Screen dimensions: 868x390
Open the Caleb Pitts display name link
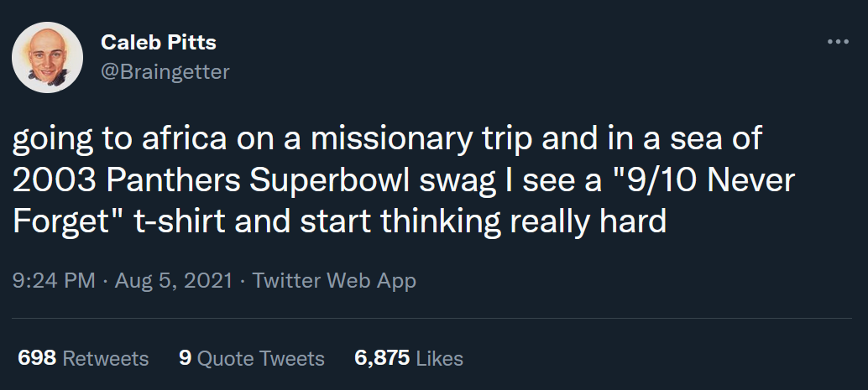click(159, 42)
